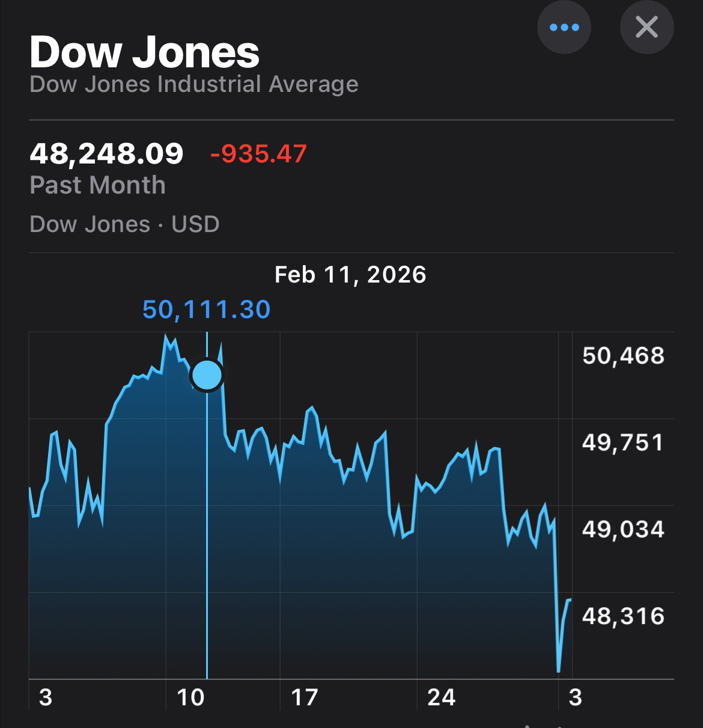
Task: Tap the Dow Jones · USD label
Action: tap(124, 224)
